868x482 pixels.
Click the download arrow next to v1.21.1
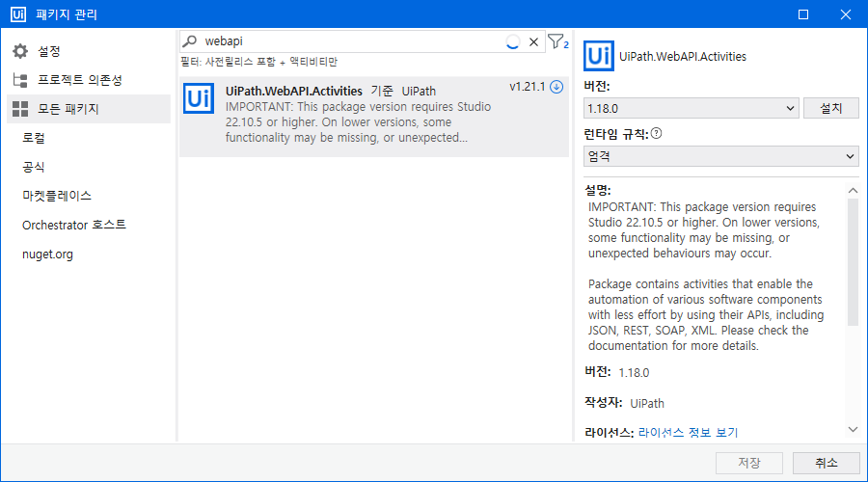556,87
